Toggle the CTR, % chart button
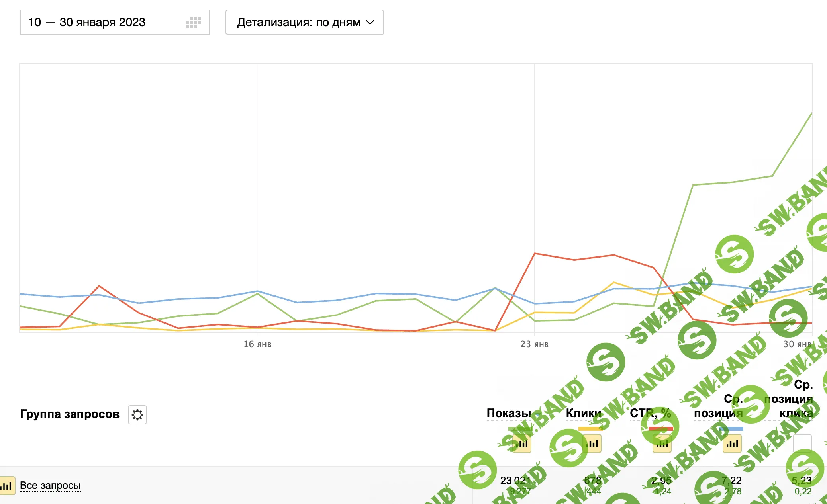The height and width of the screenshot is (504, 827). click(x=662, y=444)
